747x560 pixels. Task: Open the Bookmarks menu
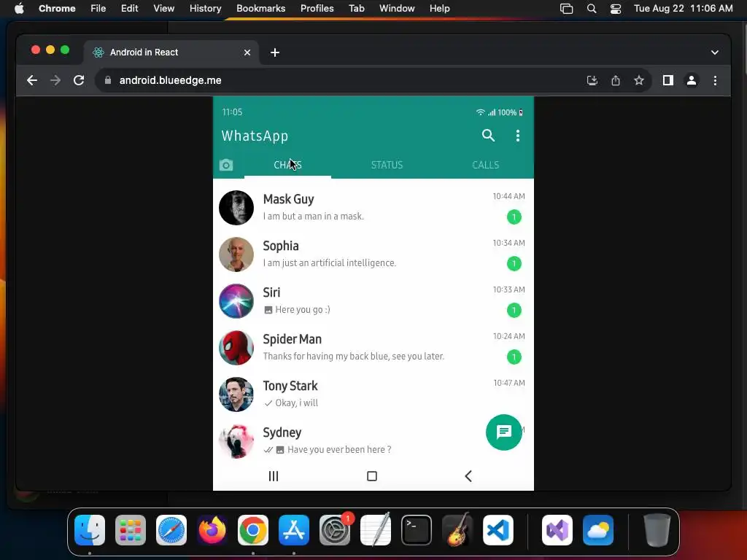(x=260, y=9)
